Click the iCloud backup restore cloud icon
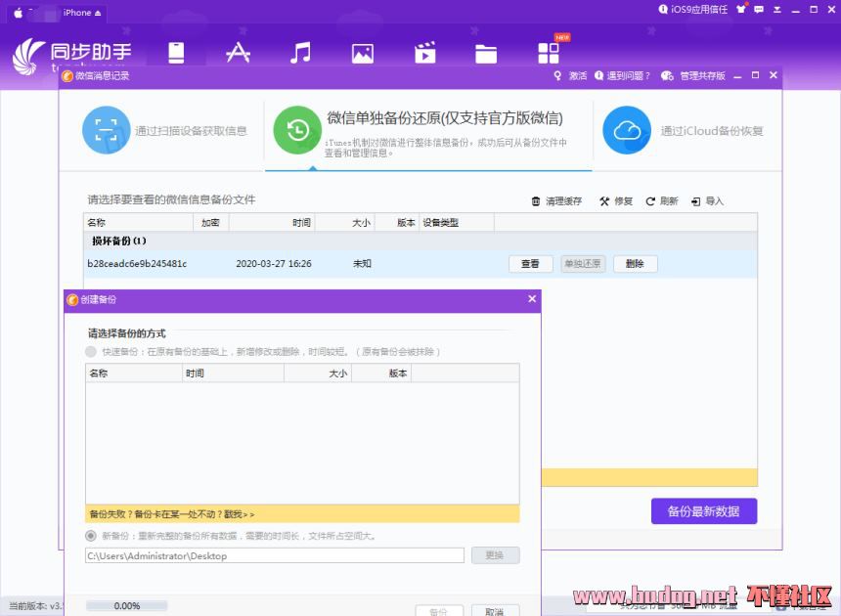This screenshot has width=841, height=616. coord(627,130)
